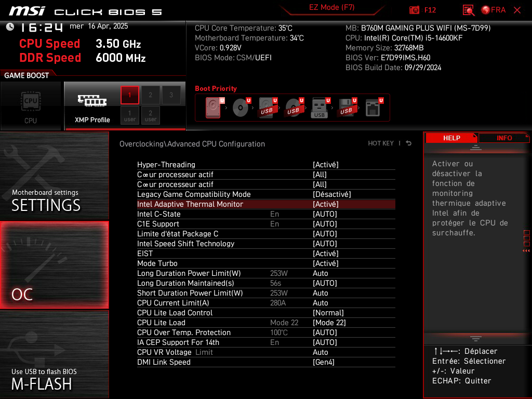Select the USB floppy boot device icon

pyautogui.click(x=347, y=108)
